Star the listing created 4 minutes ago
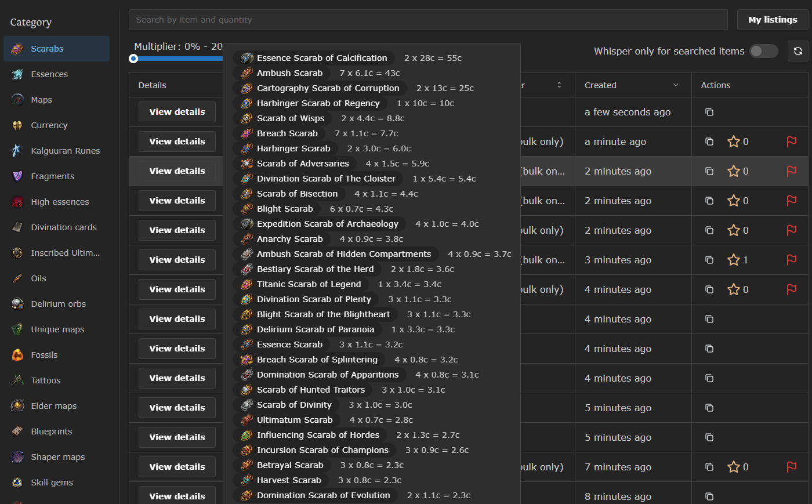The image size is (812, 504). coord(734,289)
